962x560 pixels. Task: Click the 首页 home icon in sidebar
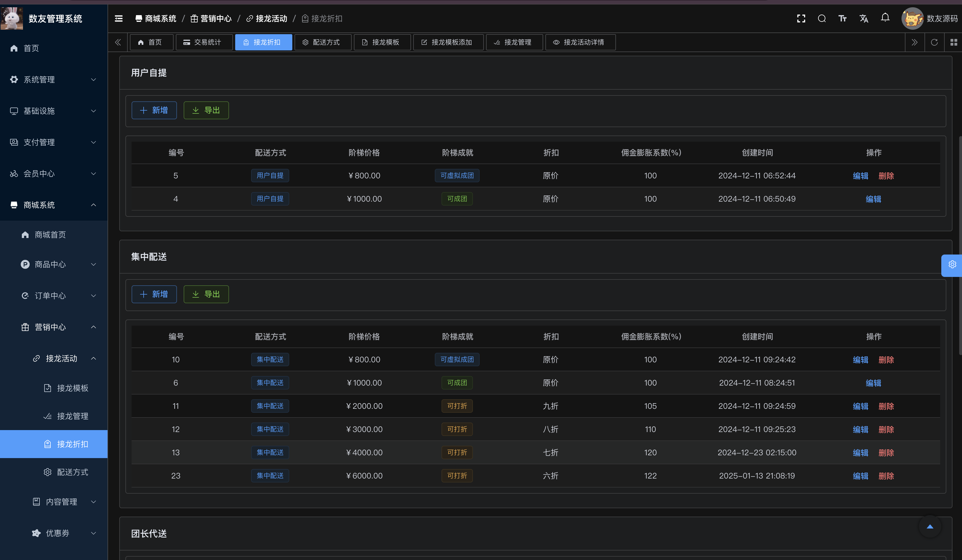(14, 48)
